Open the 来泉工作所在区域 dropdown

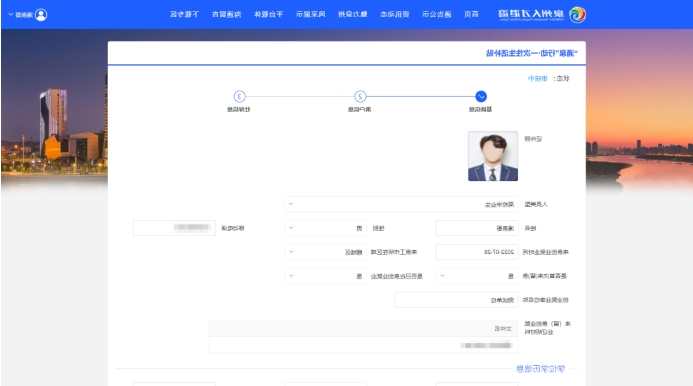[x=325, y=252]
